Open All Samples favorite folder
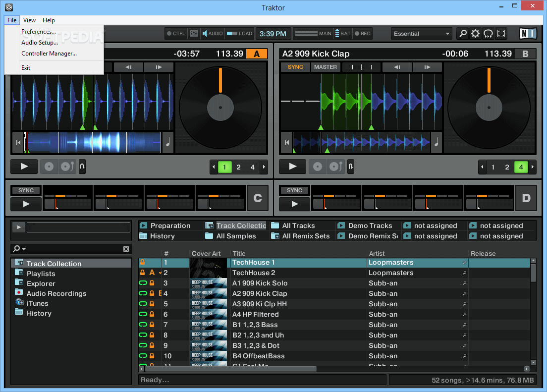The width and height of the screenshot is (547, 392). pyautogui.click(x=236, y=236)
